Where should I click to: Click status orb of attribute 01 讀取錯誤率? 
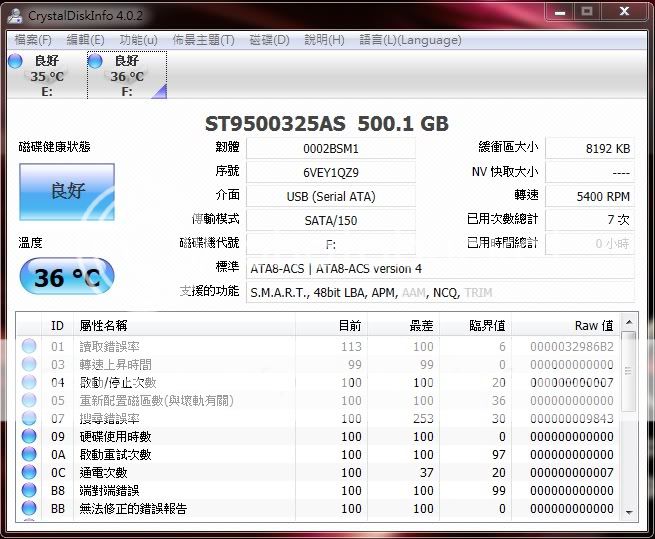click(x=29, y=346)
